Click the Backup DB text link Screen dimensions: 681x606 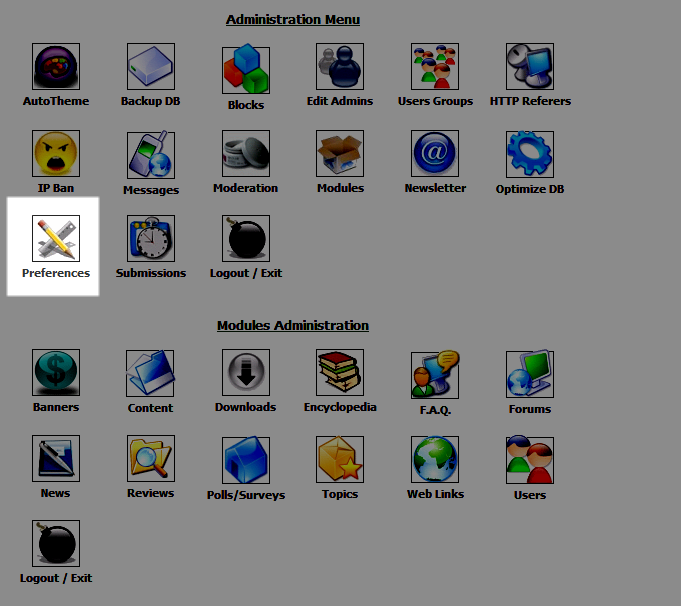151,101
